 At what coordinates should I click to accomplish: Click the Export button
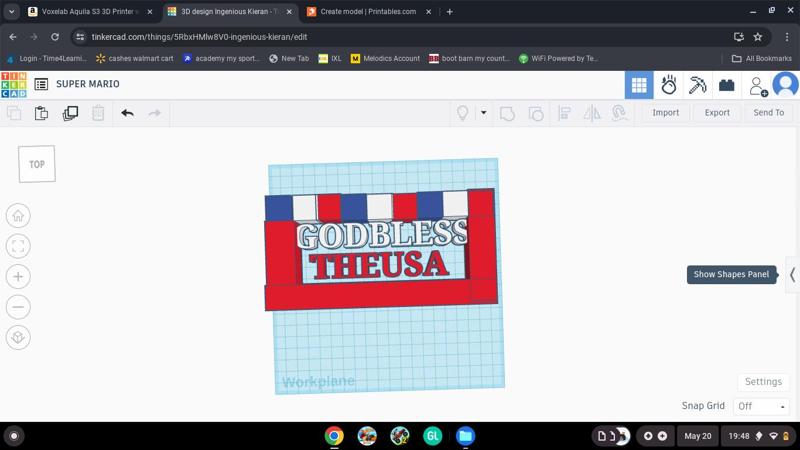(717, 113)
